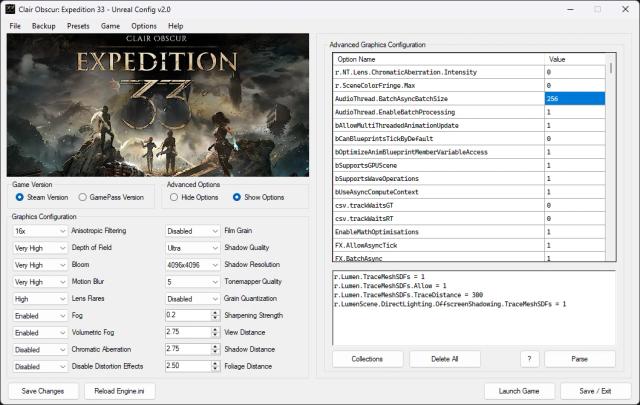Image resolution: width=640 pixels, height=405 pixels.
Task: Open the Shadow Quality dropdown
Action: click(193, 248)
